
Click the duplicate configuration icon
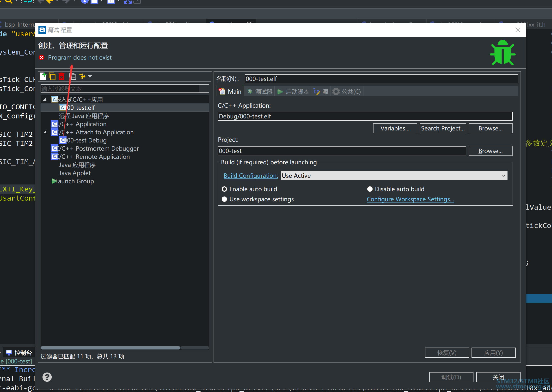(52, 76)
